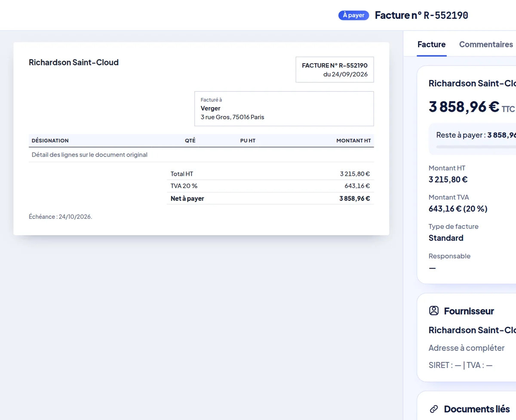Click the page title Facture n° R-552190
The height and width of the screenshot is (420, 516).
pyautogui.click(x=421, y=15)
